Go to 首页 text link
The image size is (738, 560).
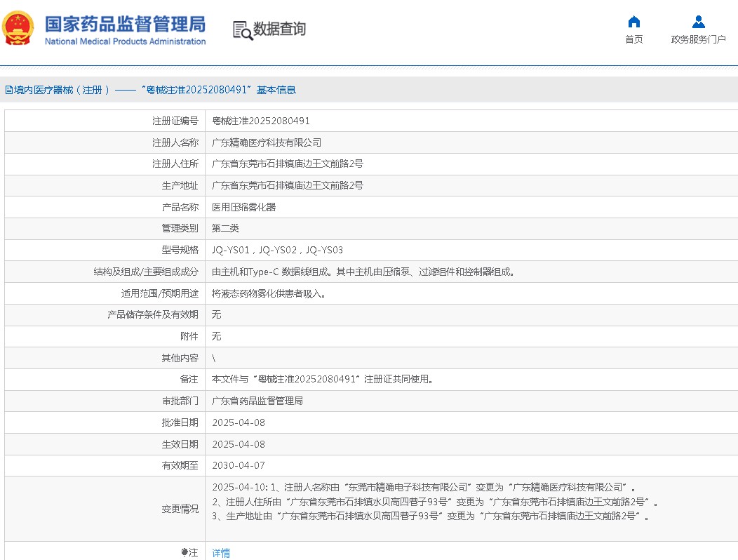[x=633, y=39]
